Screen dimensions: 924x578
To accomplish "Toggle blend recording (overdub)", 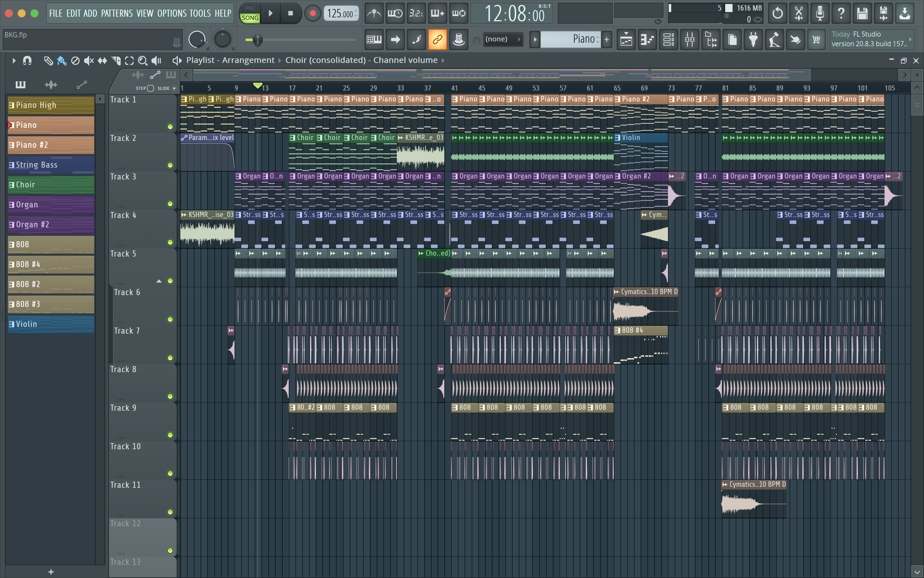I will (438, 14).
